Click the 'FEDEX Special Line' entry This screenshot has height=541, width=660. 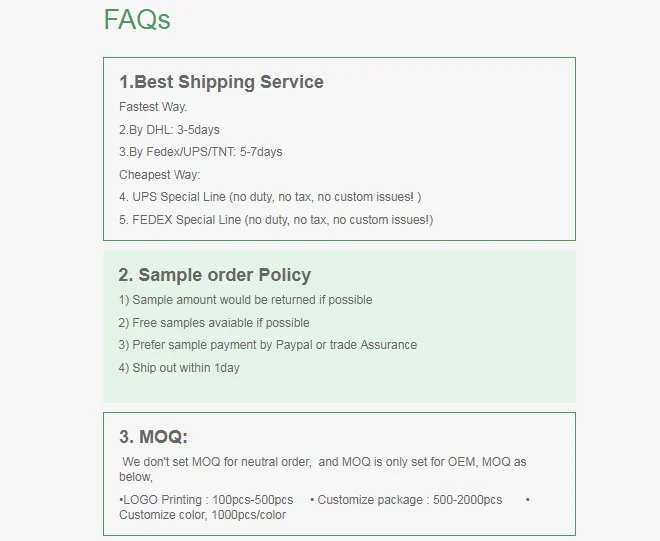pos(276,220)
